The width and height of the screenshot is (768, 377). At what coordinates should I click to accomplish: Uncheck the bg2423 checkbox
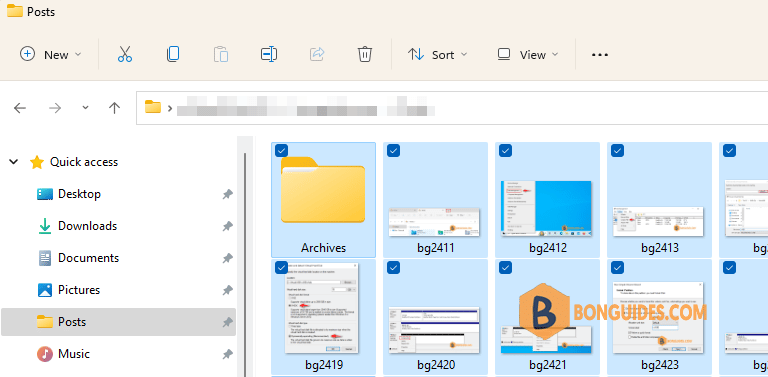(x=618, y=267)
